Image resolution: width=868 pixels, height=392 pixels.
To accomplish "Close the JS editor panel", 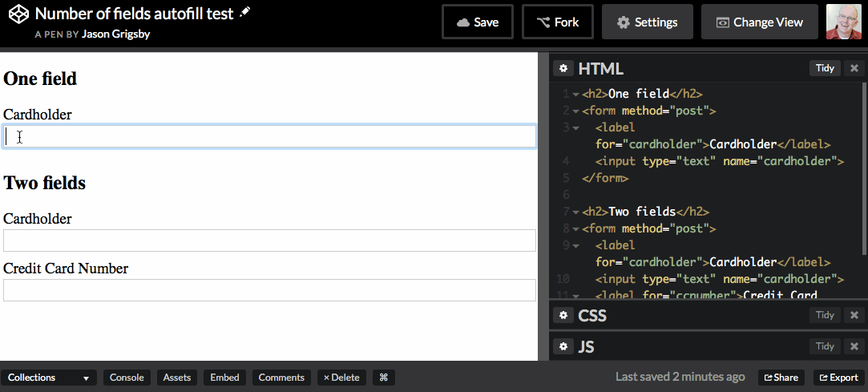I will tap(854, 346).
